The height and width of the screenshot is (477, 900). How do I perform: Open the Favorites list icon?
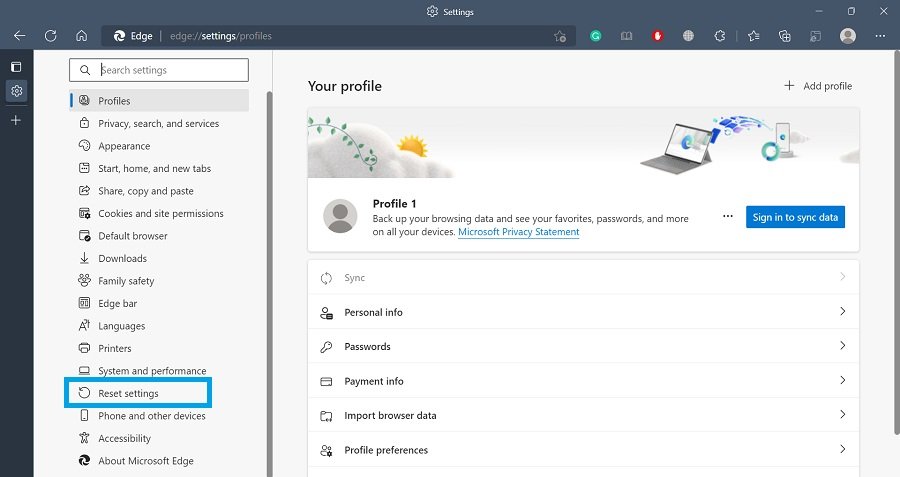(754, 36)
